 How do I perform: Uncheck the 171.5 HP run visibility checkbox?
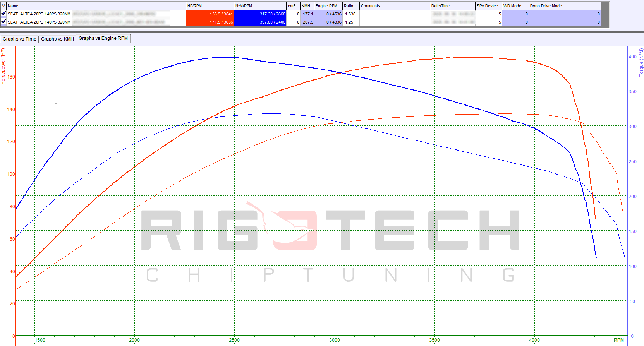(x=3, y=22)
